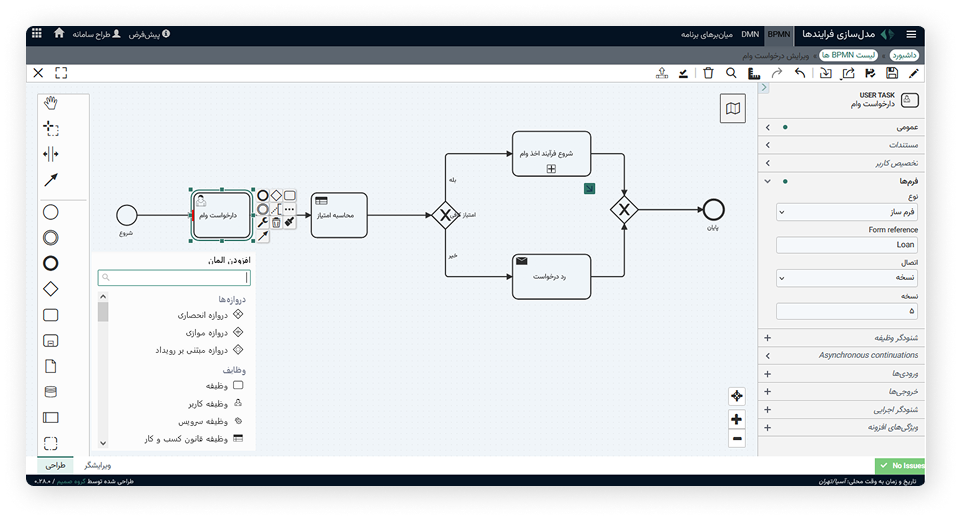Activate the create/remove space tool
Viewport: 960px width, 520px height.
tap(51, 154)
